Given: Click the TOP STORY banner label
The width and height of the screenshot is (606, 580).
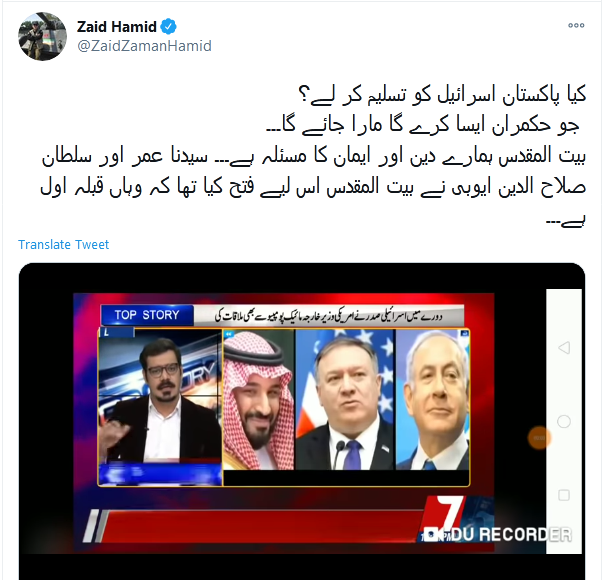Looking at the screenshot, I should coord(147,315).
